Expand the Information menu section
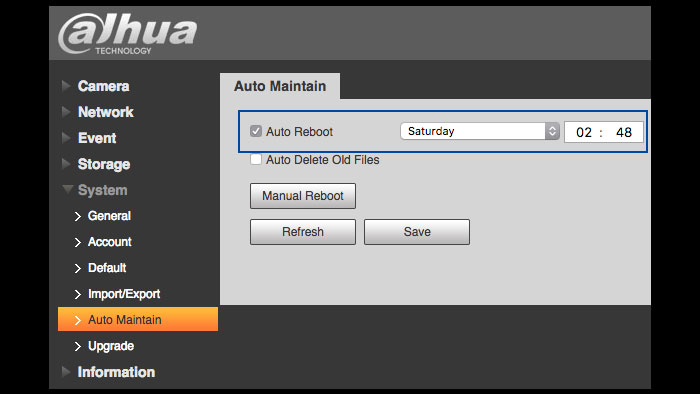 click(116, 372)
